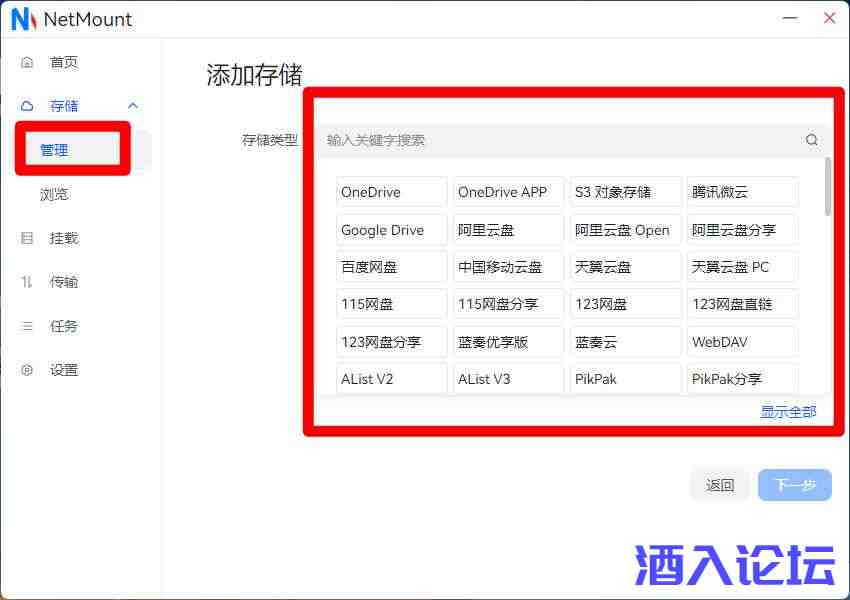Select 阿里云盘 option

pyautogui.click(x=508, y=230)
